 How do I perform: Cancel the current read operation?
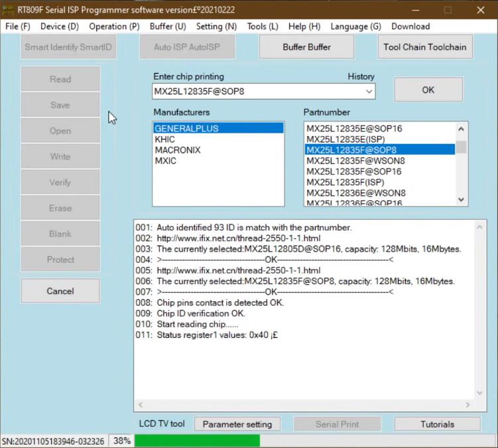60,291
